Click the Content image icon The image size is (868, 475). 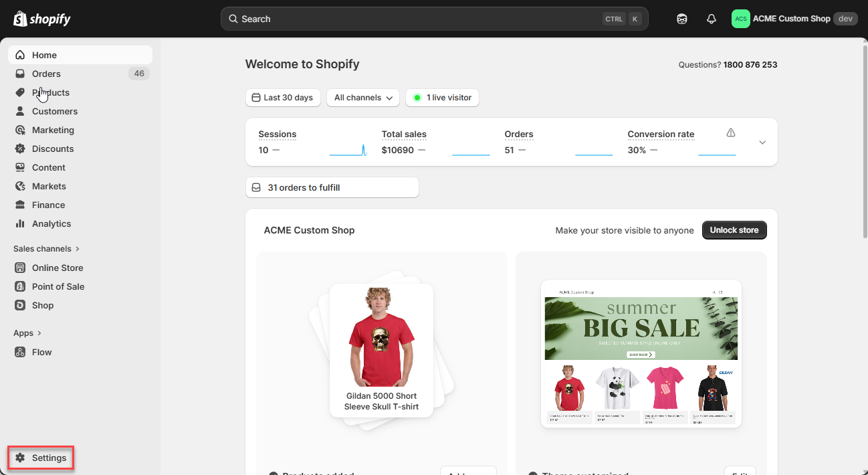pyautogui.click(x=20, y=167)
